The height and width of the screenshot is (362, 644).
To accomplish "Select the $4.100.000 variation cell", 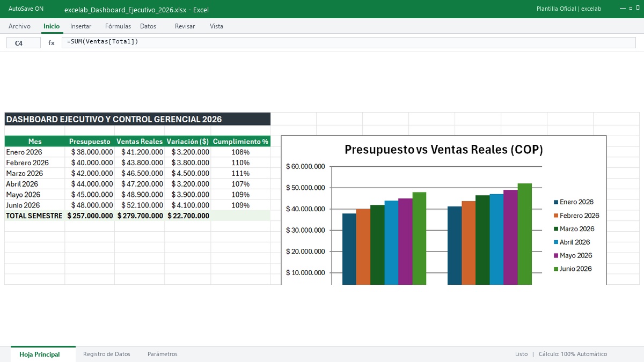I will 188,205.
